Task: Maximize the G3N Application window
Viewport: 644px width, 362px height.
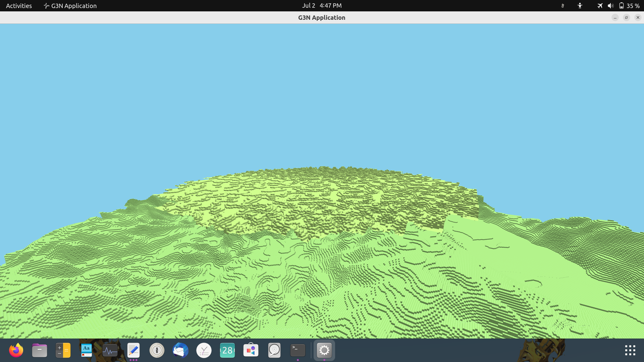Action: coord(626,17)
